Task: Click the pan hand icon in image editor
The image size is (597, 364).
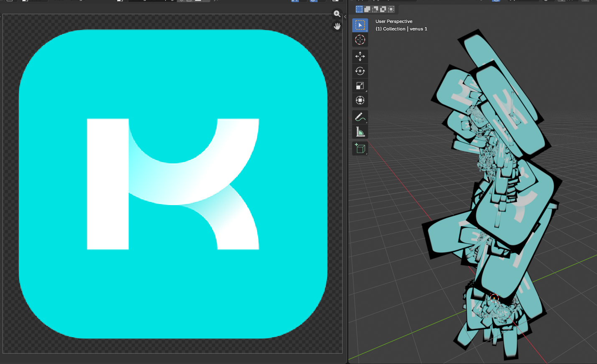Action: (337, 26)
